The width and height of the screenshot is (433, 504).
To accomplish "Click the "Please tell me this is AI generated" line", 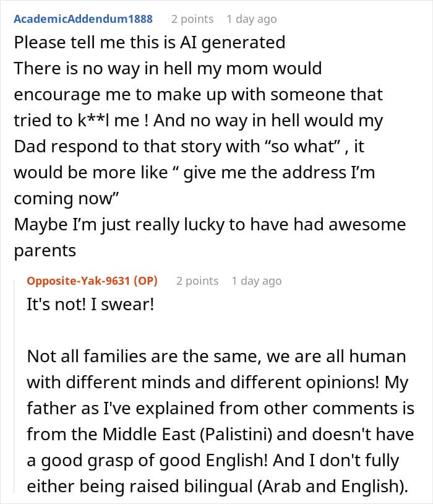I will (x=149, y=42).
